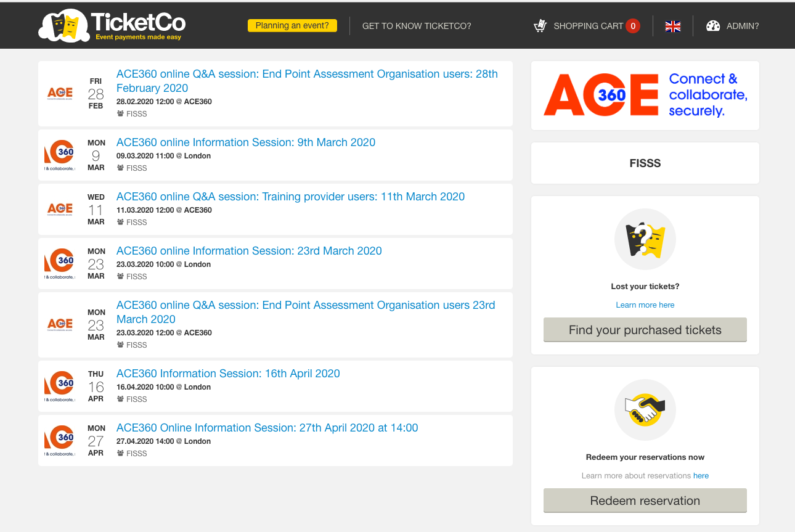
Task: Click the ACE360 logo of the 28th February event
Action: [x=60, y=93]
